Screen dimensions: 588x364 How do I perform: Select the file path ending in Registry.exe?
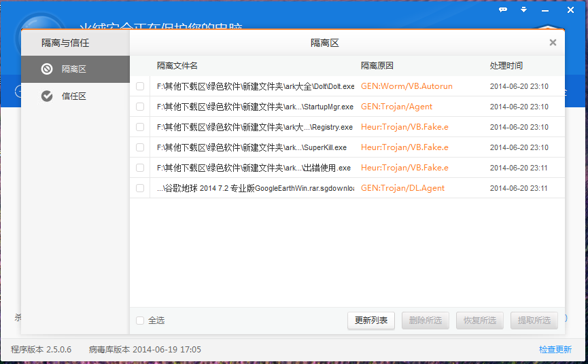pyautogui.click(x=255, y=127)
